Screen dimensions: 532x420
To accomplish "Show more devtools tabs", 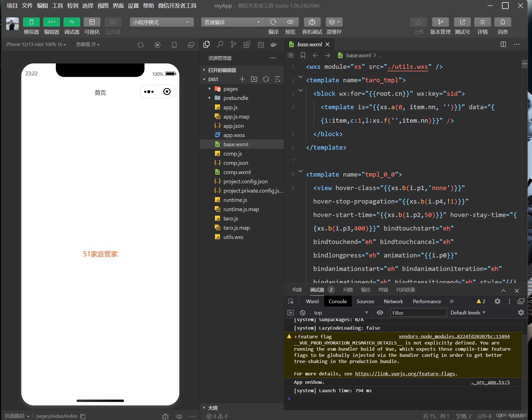I will click(x=451, y=301).
